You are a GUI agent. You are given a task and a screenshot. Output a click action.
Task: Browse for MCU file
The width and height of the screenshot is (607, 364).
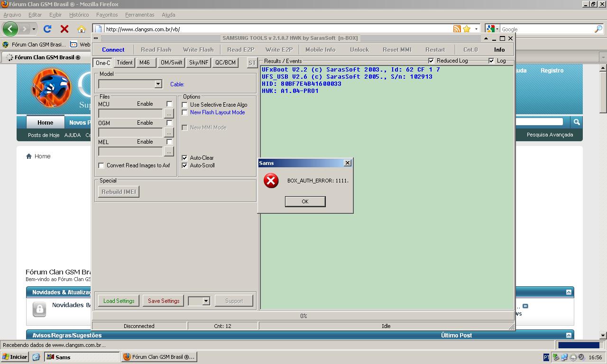[168, 114]
